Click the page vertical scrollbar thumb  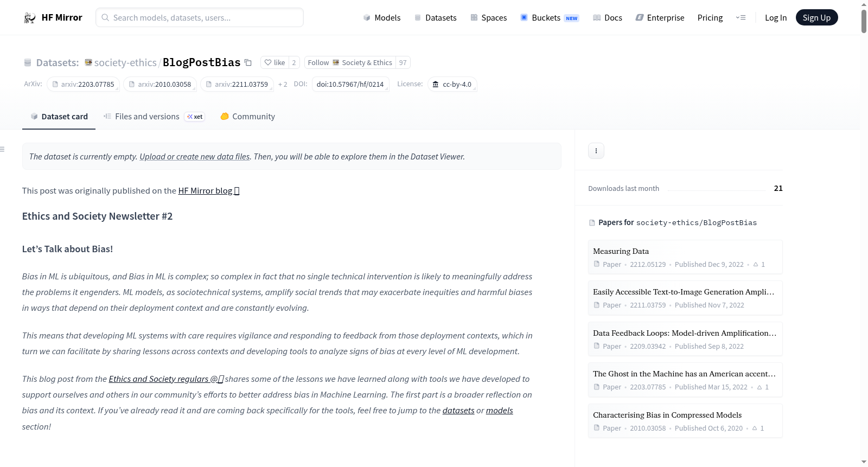pos(864,21)
